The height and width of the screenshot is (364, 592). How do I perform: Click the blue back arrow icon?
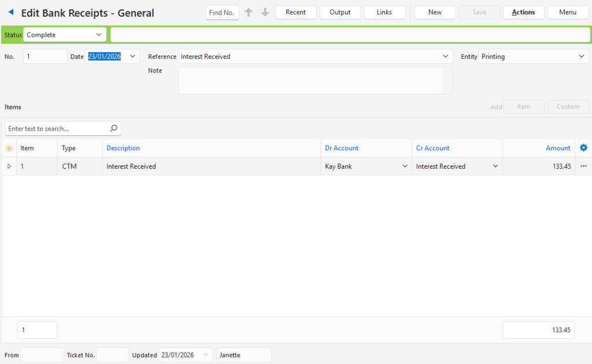click(x=10, y=12)
